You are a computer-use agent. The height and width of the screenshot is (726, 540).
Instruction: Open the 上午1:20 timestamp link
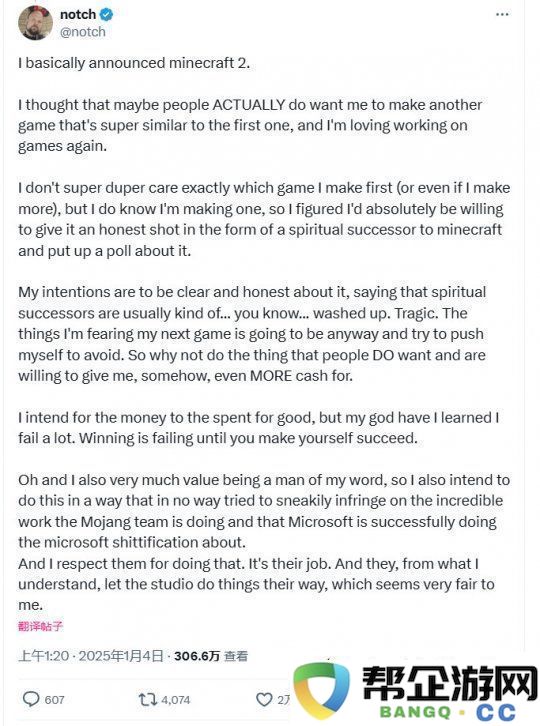pyautogui.click(x=44, y=656)
